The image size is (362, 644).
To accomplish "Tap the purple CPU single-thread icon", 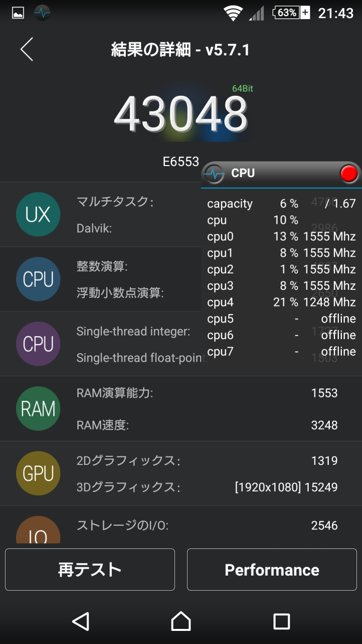I will coord(38,344).
